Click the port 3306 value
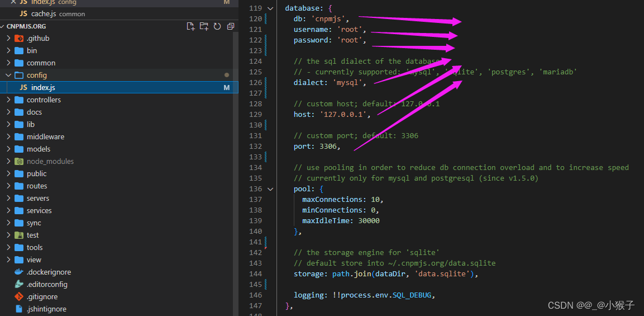Screen dimensions: 644x316 coord(328,146)
